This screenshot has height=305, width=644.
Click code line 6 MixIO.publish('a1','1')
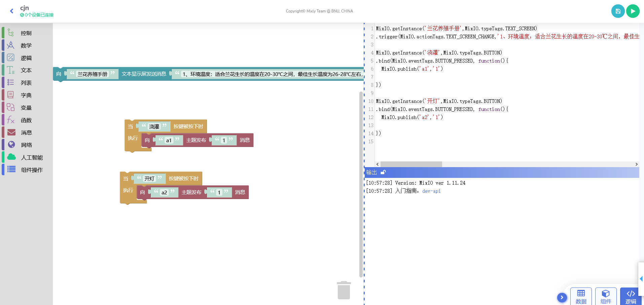[x=412, y=69]
